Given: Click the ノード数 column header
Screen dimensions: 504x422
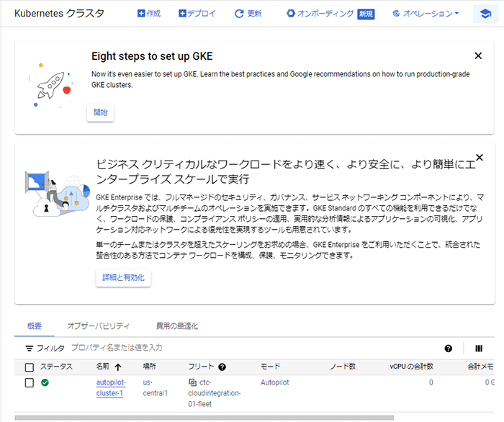Looking at the screenshot, I should (343, 367).
